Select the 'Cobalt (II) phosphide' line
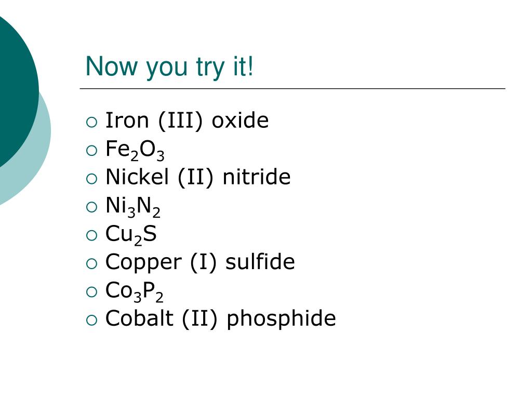Viewport: 532px width, 399px height. [220, 319]
